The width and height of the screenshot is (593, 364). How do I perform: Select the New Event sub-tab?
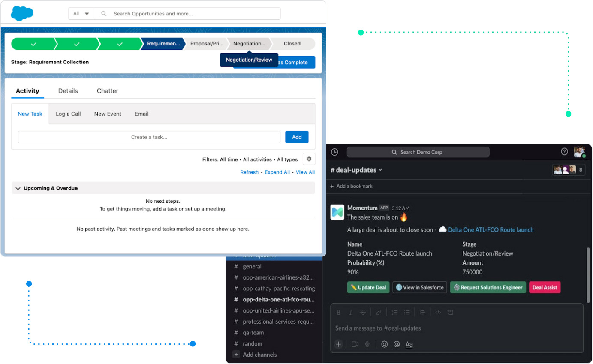(x=108, y=114)
